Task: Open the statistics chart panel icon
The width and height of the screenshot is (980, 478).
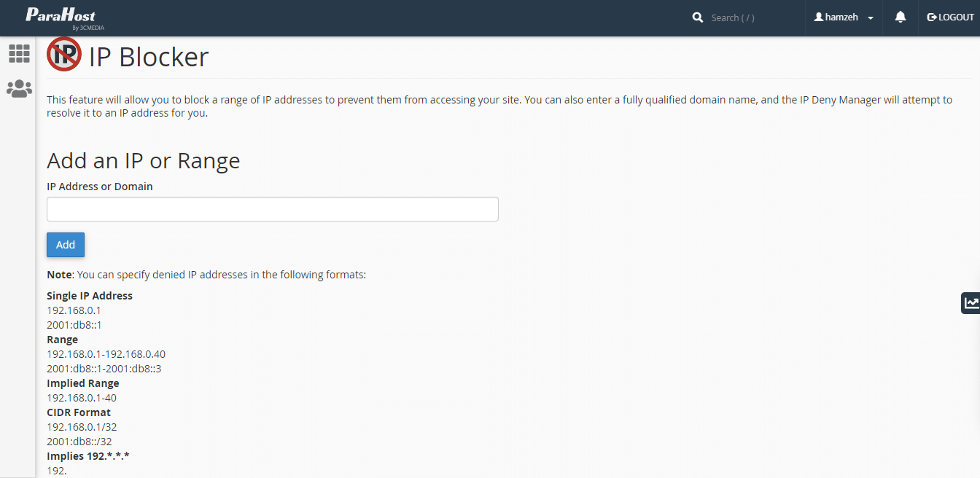Action: click(971, 303)
